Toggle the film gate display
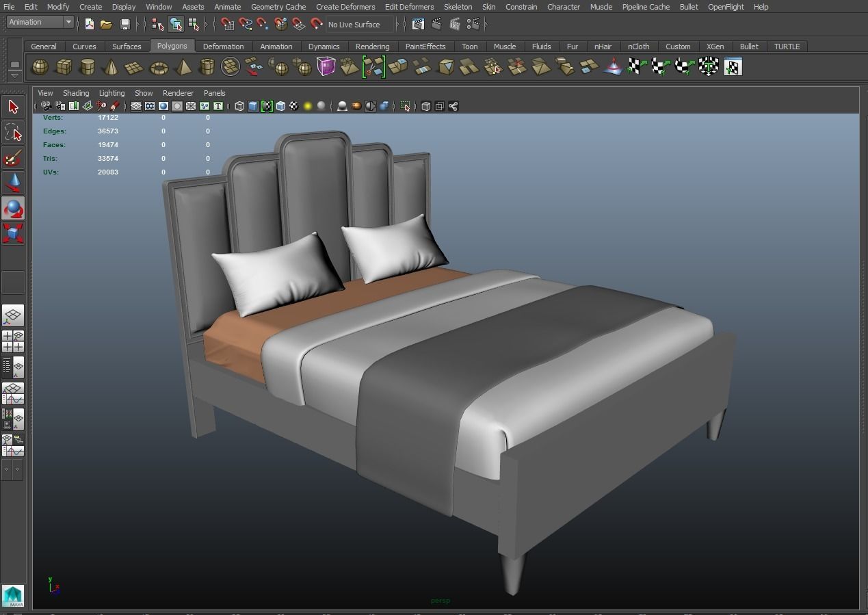Screen dimensions: 868x615 coord(150,106)
